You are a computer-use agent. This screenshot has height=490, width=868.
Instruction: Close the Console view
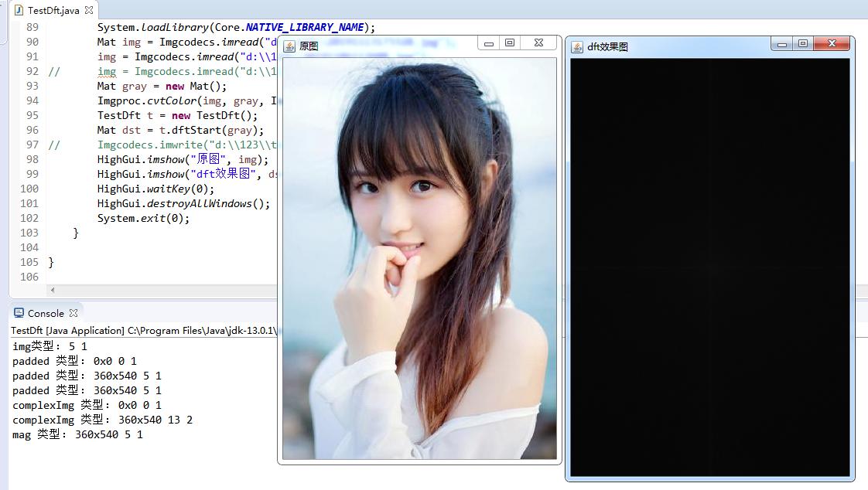click(x=73, y=312)
